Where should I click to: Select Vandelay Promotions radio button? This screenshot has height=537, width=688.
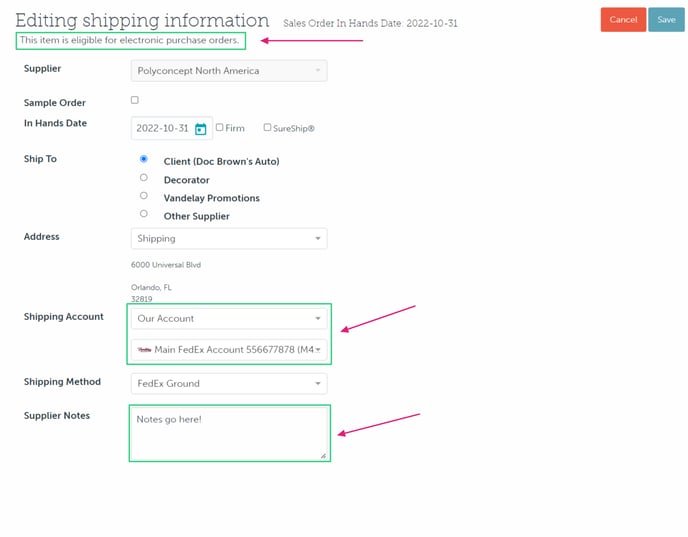click(x=144, y=196)
